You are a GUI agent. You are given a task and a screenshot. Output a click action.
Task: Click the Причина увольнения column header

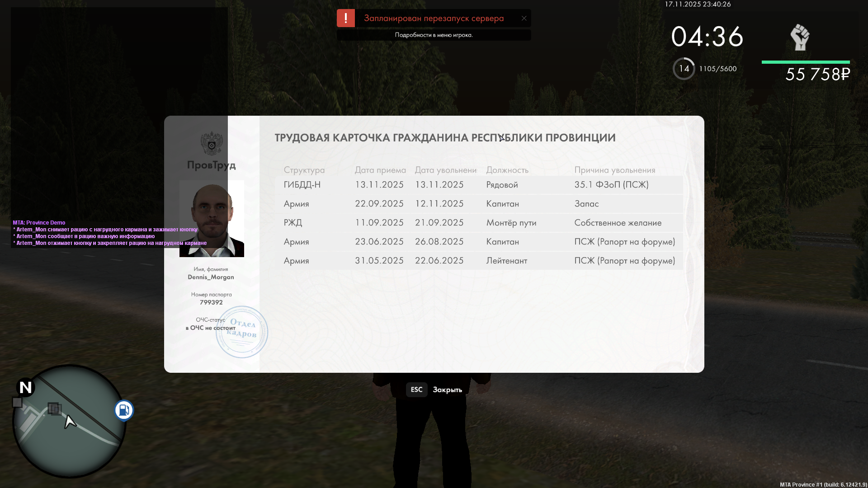pyautogui.click(x=614, y=170)
